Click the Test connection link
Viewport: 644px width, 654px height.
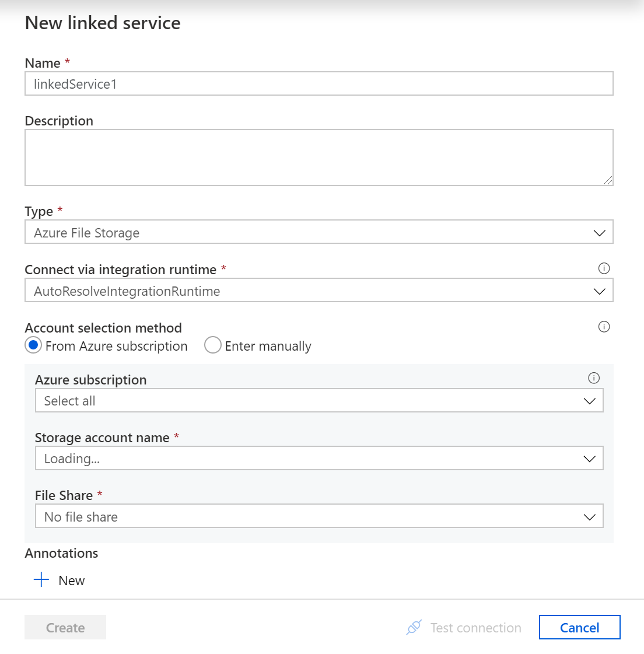(475, 628)
